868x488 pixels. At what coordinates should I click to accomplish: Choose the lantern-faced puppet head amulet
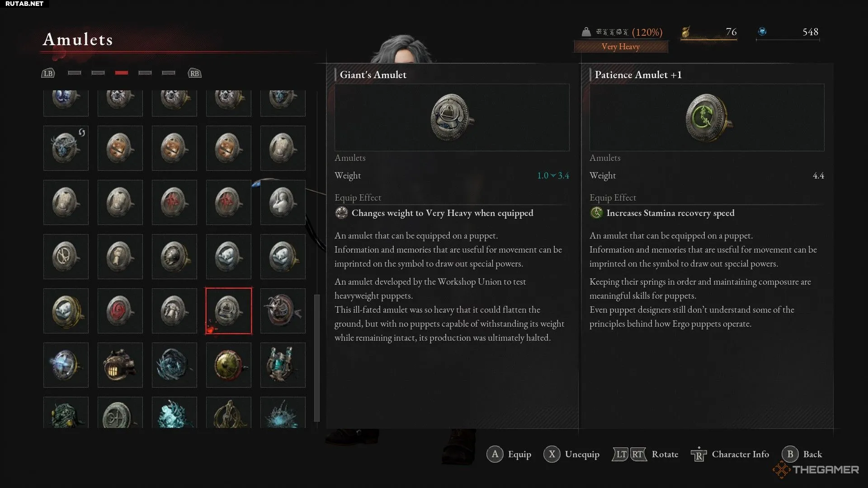[120, 365]
